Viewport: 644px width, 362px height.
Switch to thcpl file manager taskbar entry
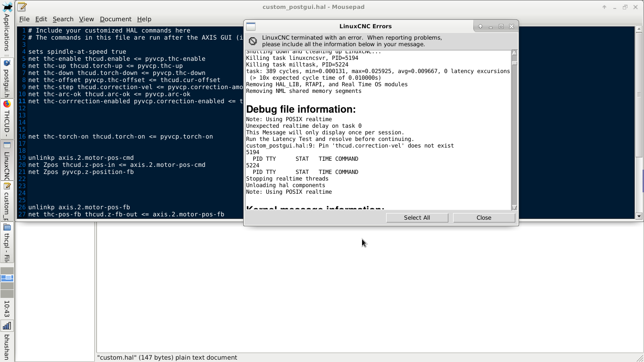7,243
